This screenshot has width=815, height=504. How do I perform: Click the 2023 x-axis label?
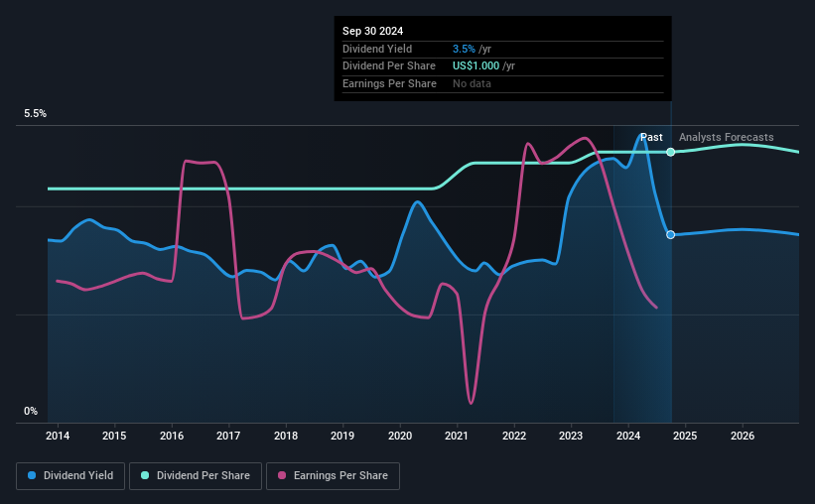(571, 436)
